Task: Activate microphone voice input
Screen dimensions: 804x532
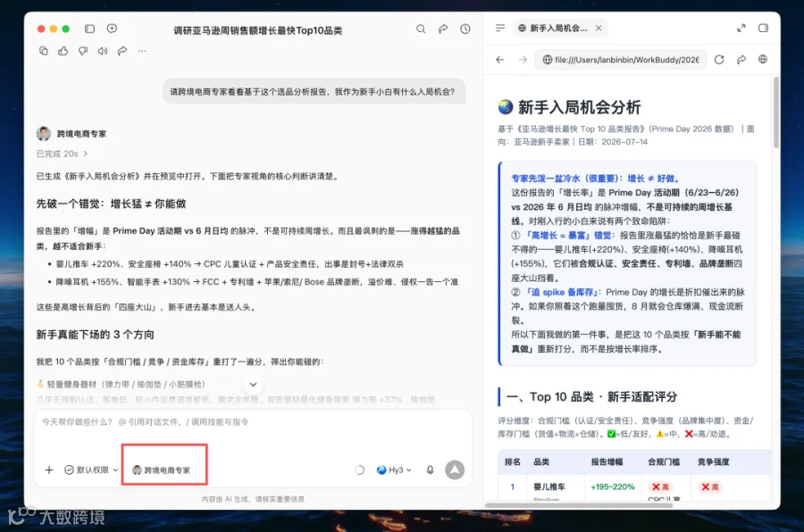Action: tap(431, 470)
